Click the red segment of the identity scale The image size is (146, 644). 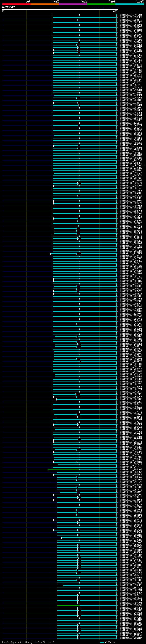pos(16,4)
